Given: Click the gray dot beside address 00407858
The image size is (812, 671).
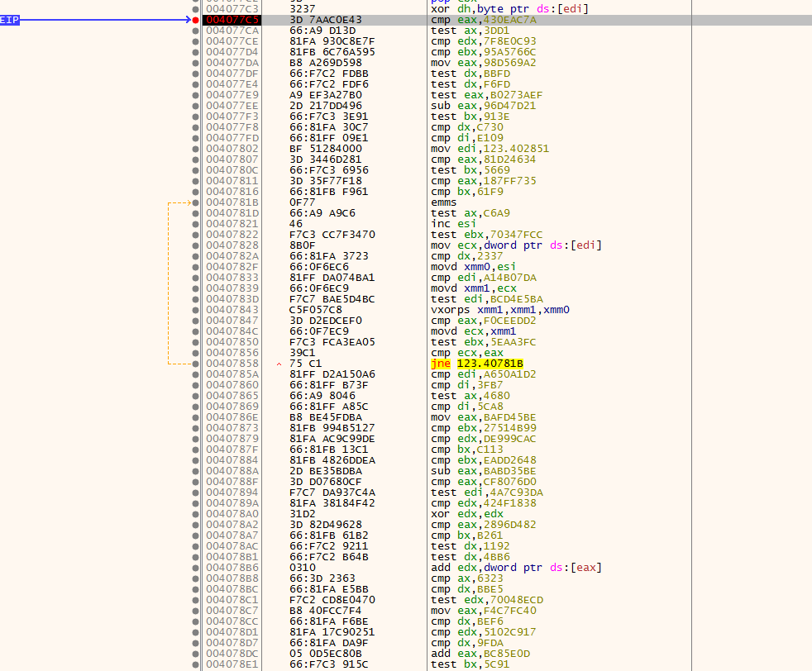Looking at the screenshot, I should pos(193,363).
